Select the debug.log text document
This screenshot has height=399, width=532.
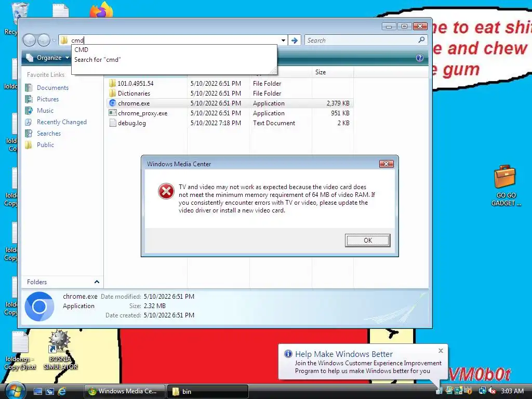pyautogui.click(x=131, y=123)
